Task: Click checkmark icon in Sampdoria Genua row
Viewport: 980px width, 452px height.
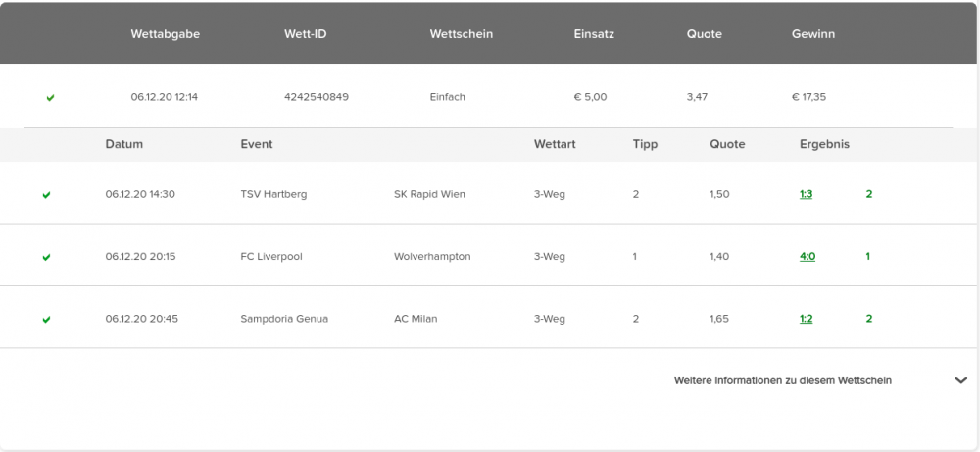Action: pyautogui.click(x=46, y=320)
